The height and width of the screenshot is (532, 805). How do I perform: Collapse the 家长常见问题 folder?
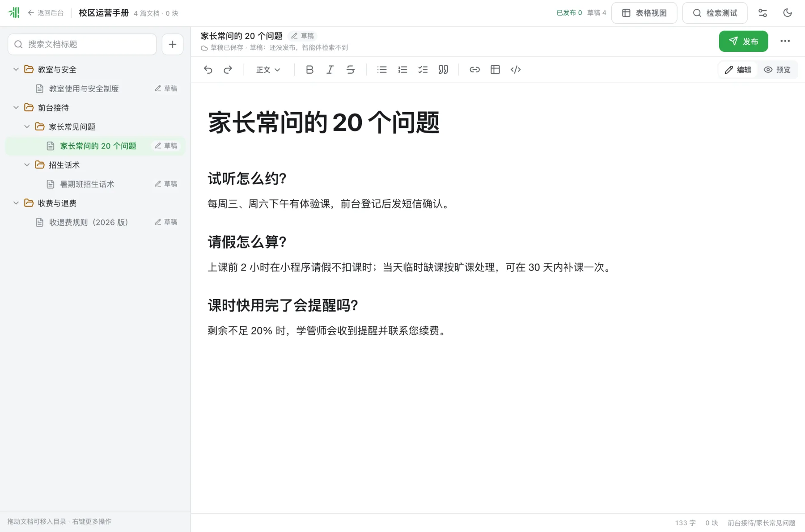point(27,127)
